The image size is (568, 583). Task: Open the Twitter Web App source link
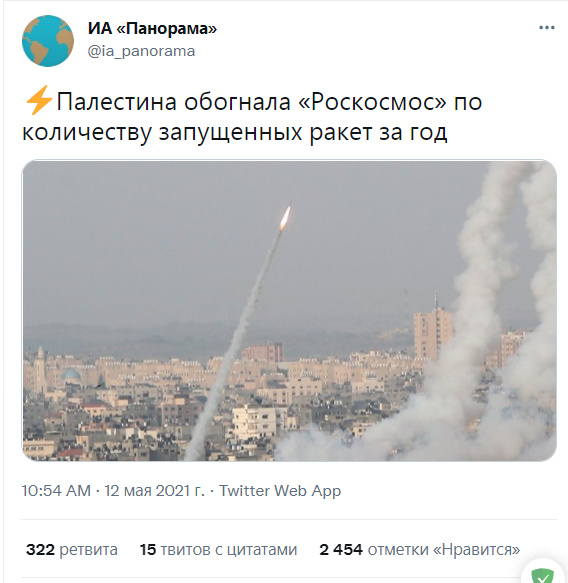coord(280,490)
